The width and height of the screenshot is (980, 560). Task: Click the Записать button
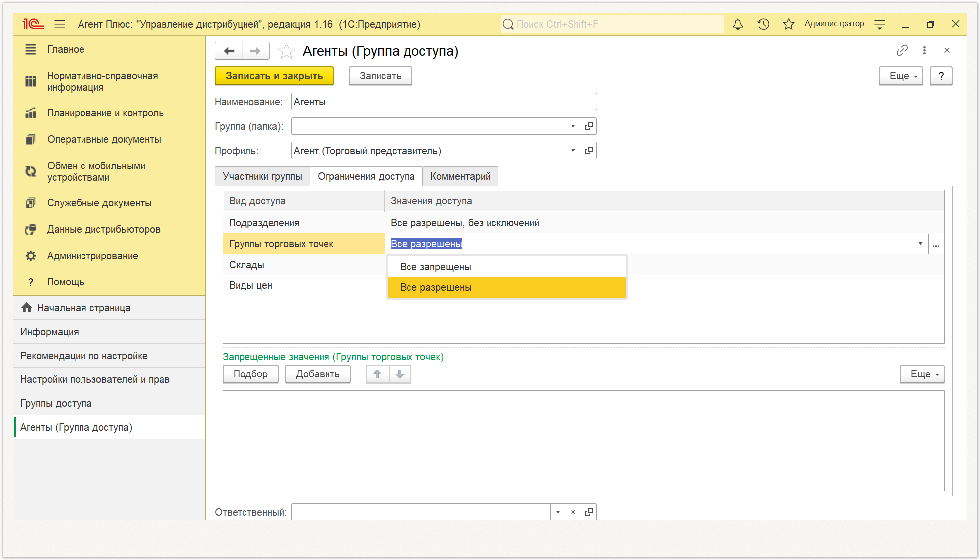coord(381,76)
